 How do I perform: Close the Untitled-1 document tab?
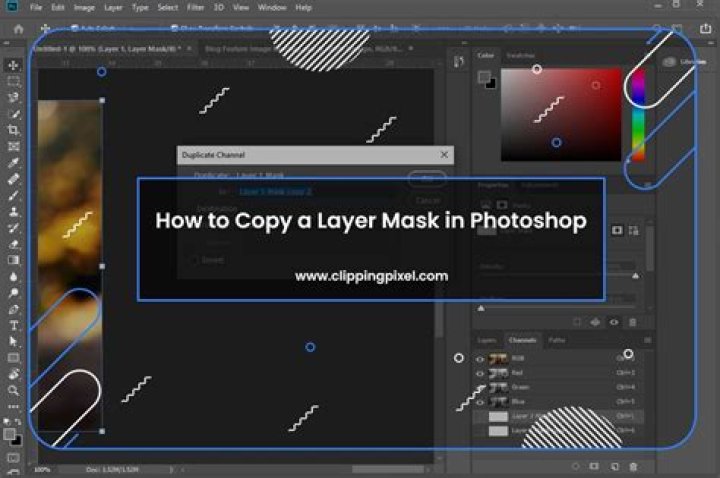189,48
